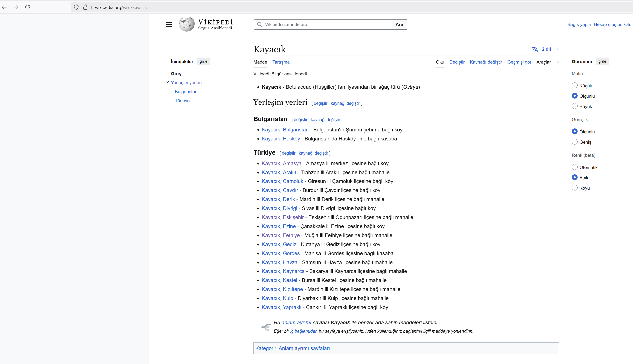Open Kayacık, Kestel article link
The height and width of the screenshot is (364, 633).
(279, 280)
